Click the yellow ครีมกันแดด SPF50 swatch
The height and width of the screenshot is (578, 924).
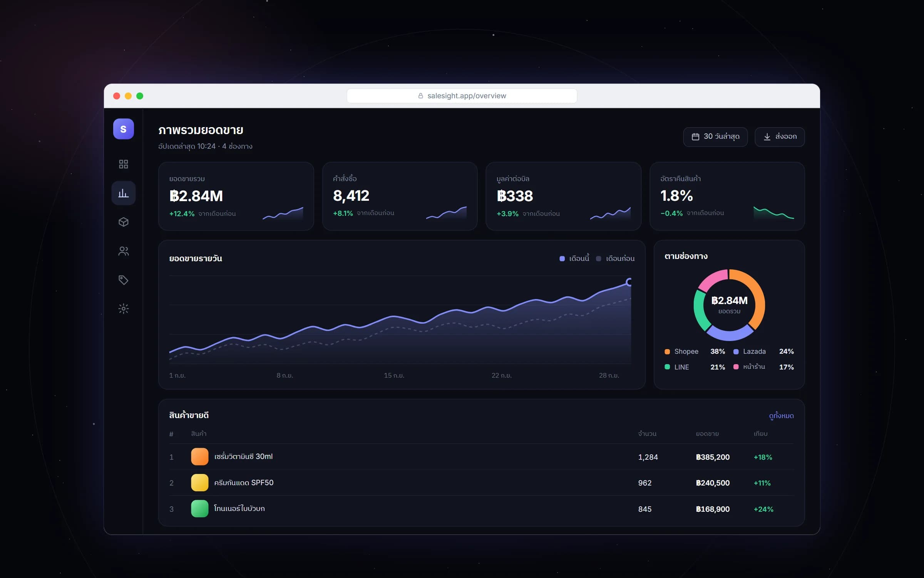point(199,482)
